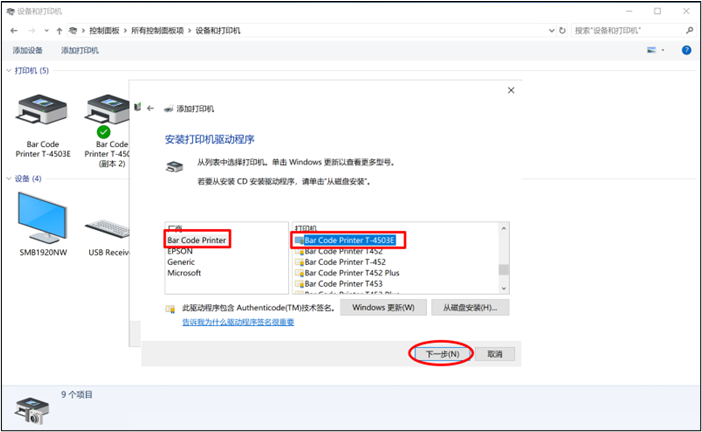Open the help question mark icon
Viewport: 702px width, 432px height.
[x=686, y=50]
